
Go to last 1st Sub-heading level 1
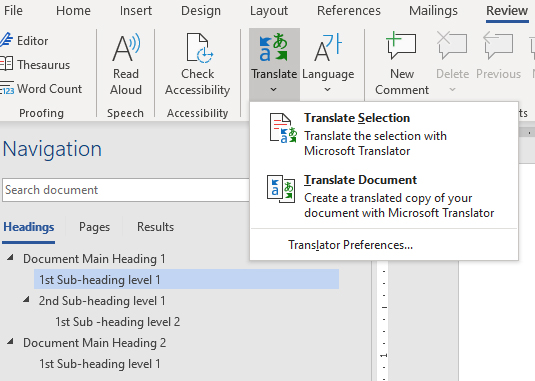coord(100,364)
